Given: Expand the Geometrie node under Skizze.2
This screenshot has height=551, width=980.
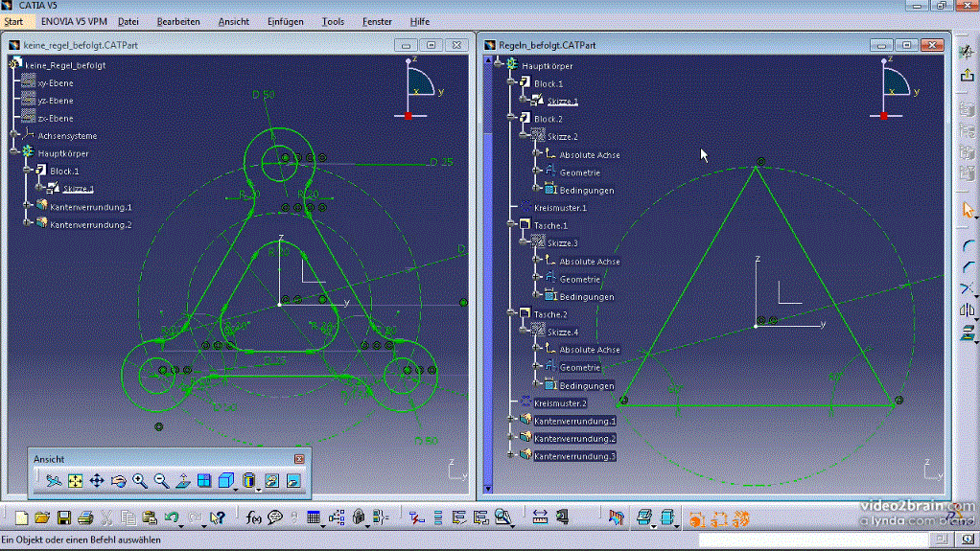Looking at the screenshot, I should coord(536,171).
